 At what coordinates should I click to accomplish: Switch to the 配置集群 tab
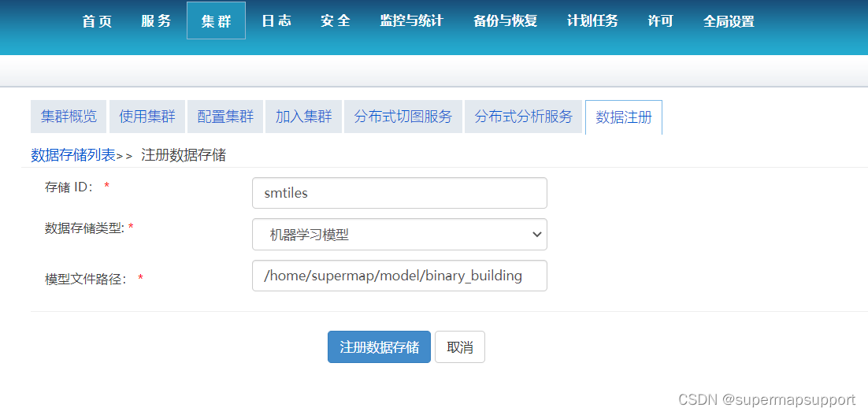(225, 117)
